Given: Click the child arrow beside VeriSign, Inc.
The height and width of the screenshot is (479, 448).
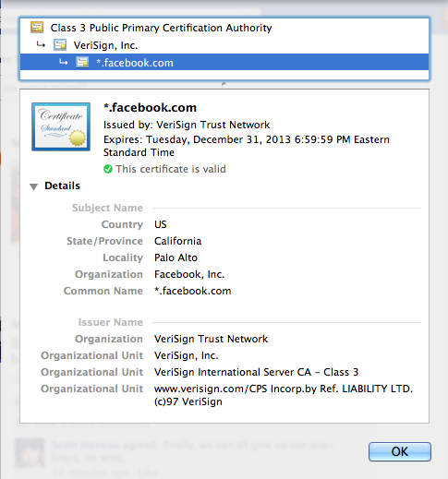Looking at the screenshot, I should (41, 45).
